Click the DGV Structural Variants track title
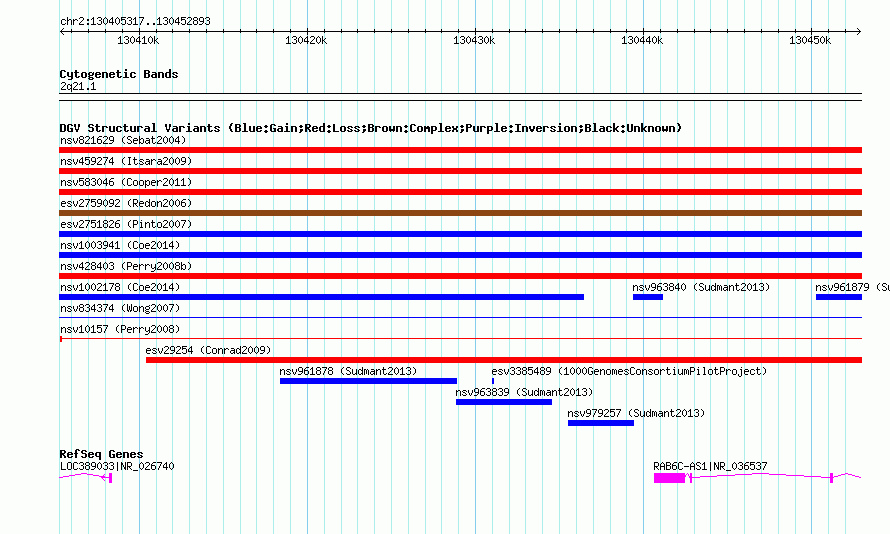 pos(370,128)
